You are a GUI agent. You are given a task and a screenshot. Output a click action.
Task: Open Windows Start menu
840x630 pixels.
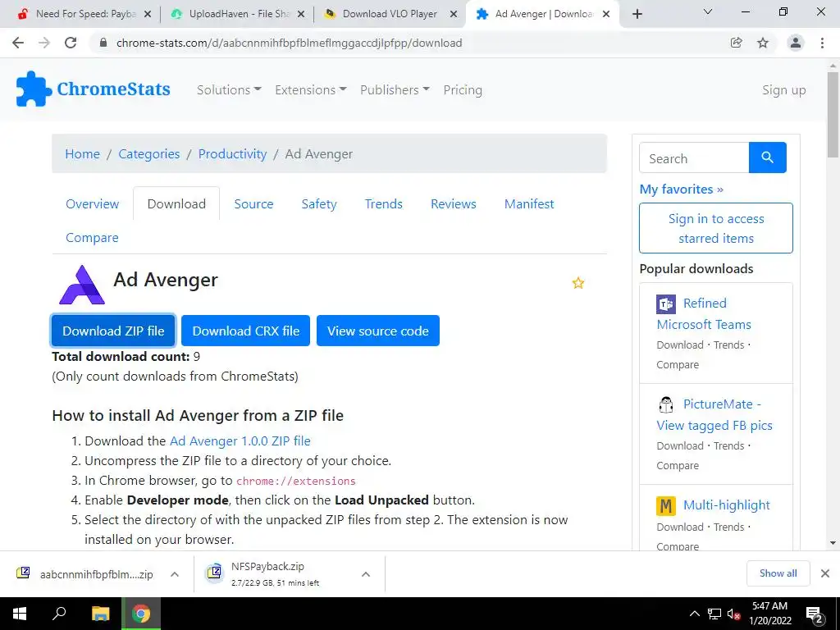coord(20,614)
